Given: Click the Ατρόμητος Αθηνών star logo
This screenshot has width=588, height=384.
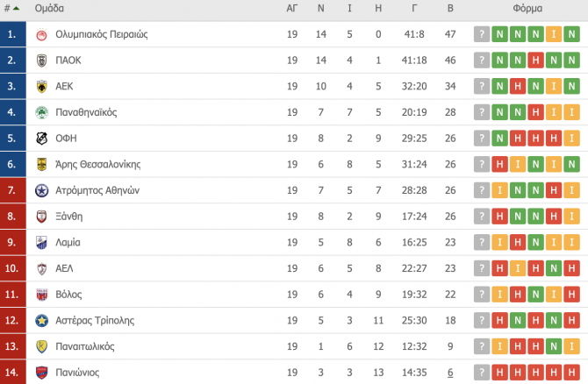Looking at the screenshot, I should click(x=41, y=191).
